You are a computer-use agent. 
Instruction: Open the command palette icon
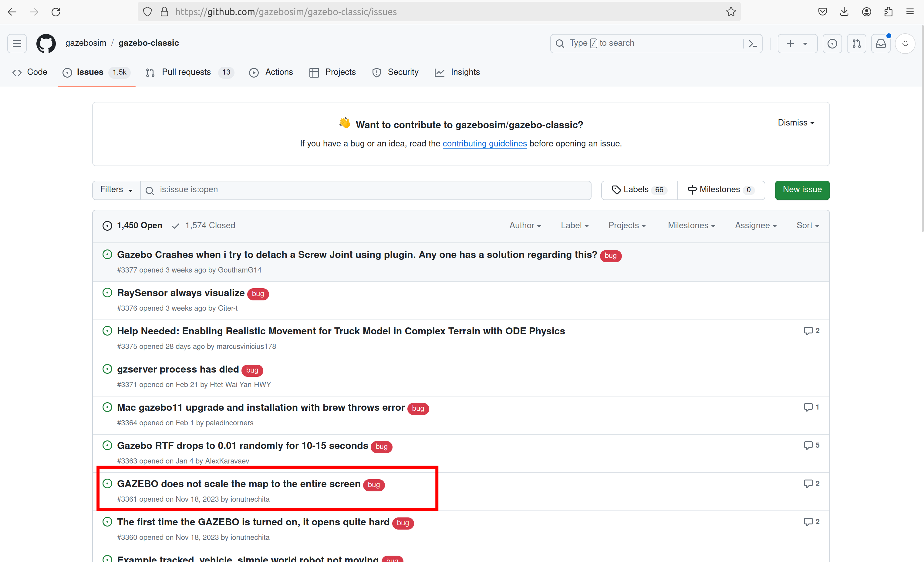(752, 43)
